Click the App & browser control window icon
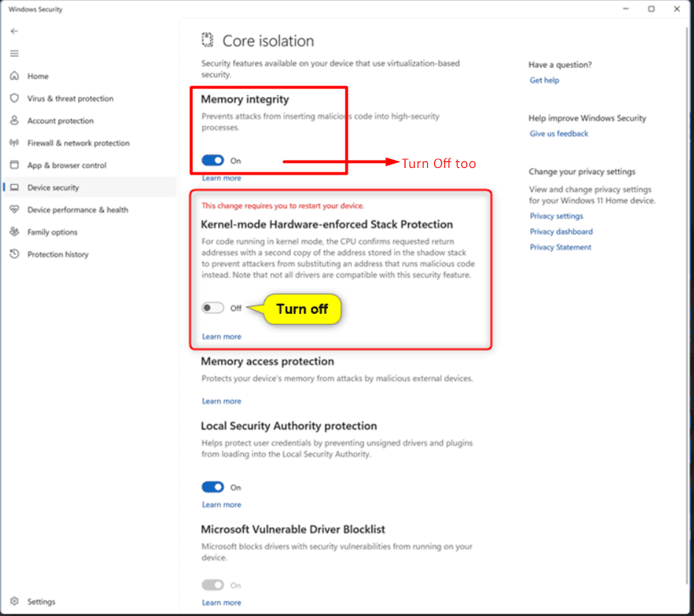Viewport: 694px width, 616px height. [15, 164]
